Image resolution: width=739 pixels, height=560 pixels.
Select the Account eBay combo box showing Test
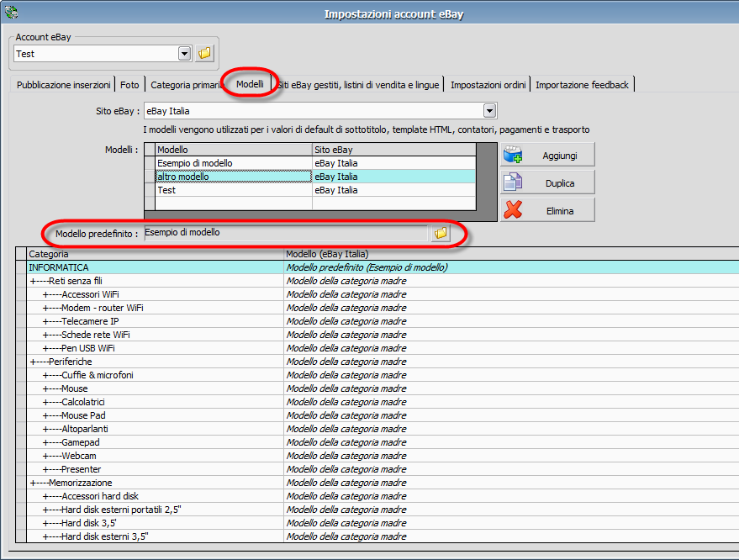(x=103, y=54)
